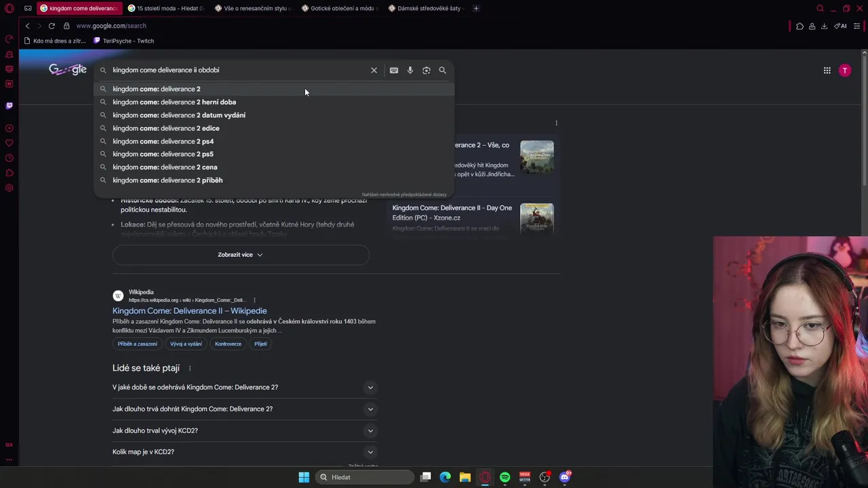The width and height of the screenshot is (868, 488).
Task: Open profile icon in browser toolbar
Action: [812, 26]
